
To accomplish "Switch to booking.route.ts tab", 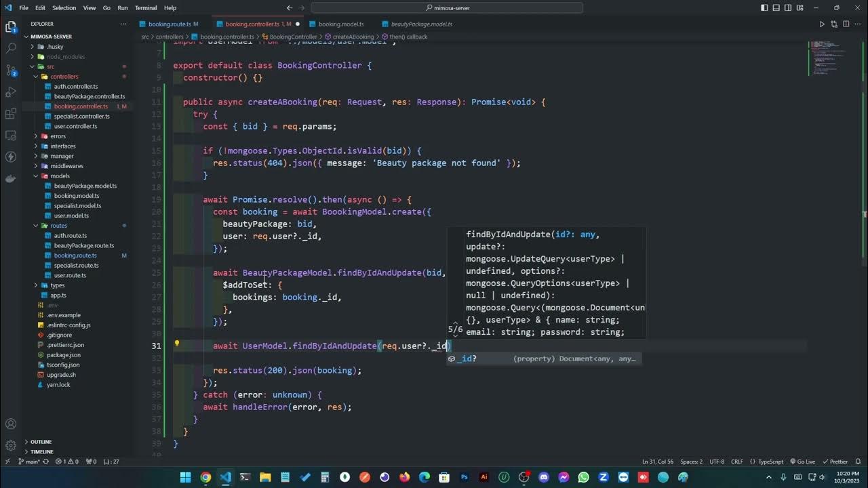I will pyautogui.click(x=170, y=24).
